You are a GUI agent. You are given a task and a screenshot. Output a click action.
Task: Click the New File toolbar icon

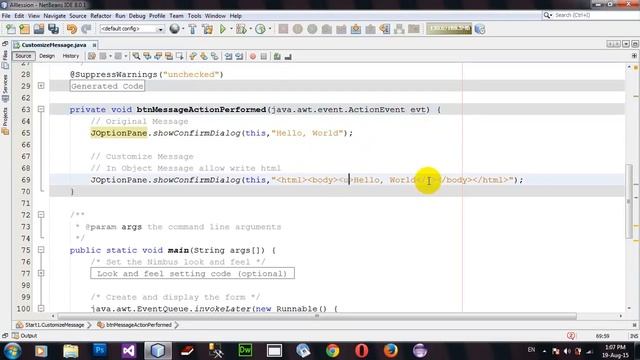10,29
